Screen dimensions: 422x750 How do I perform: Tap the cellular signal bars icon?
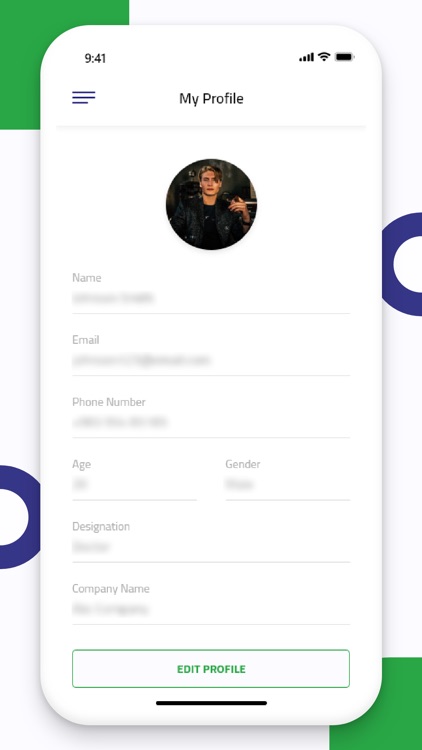307,57
